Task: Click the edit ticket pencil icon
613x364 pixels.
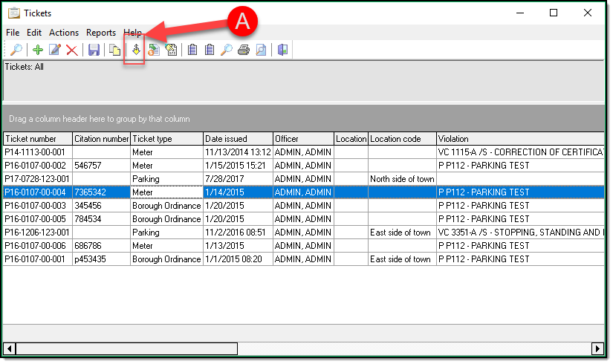Action: [54, 51]
